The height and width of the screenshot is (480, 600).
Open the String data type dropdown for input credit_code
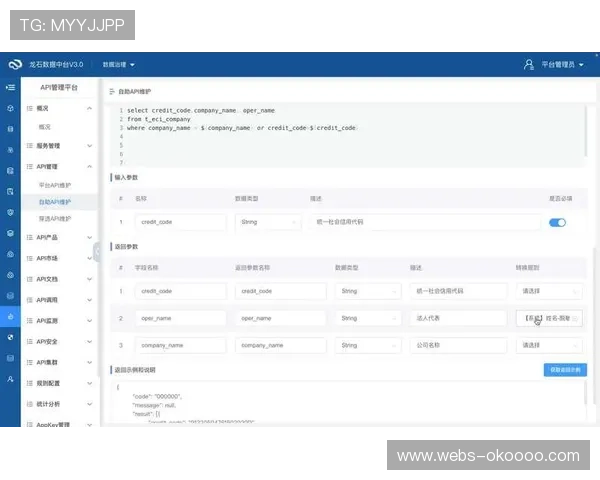tap(266, 222)
